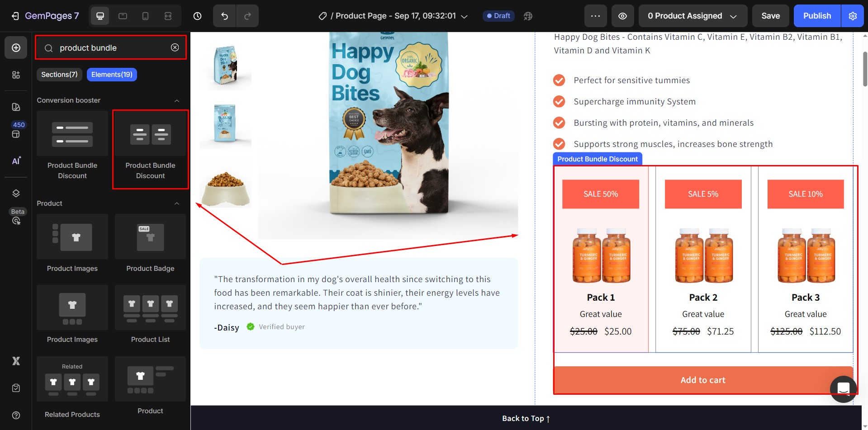Select the Product List element

(x=151, y=316)
